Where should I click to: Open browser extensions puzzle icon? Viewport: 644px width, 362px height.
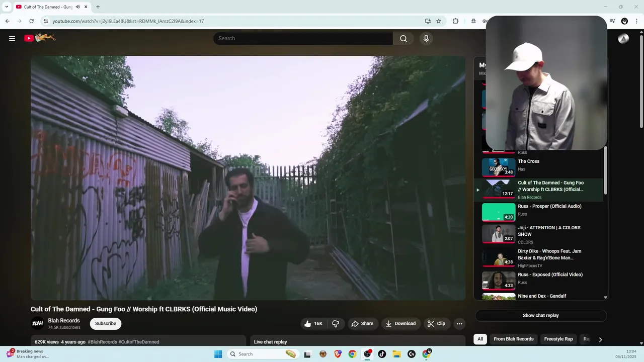(x=455, y=21)
